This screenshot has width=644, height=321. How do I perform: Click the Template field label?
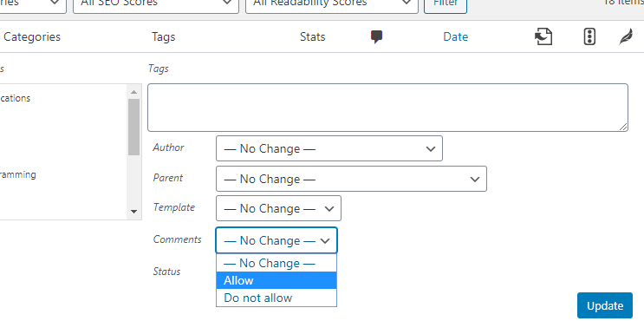click(174, 207)
